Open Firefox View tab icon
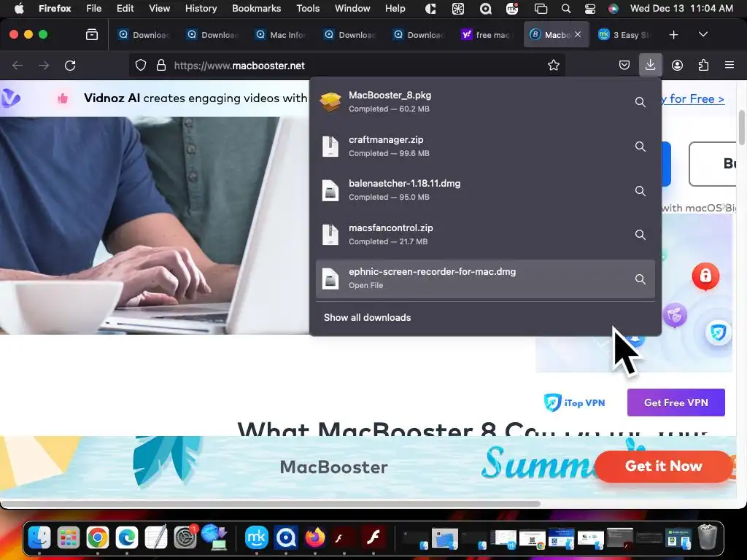The width and height of the screenshot is (747, 560). click(x=92, y=34)
